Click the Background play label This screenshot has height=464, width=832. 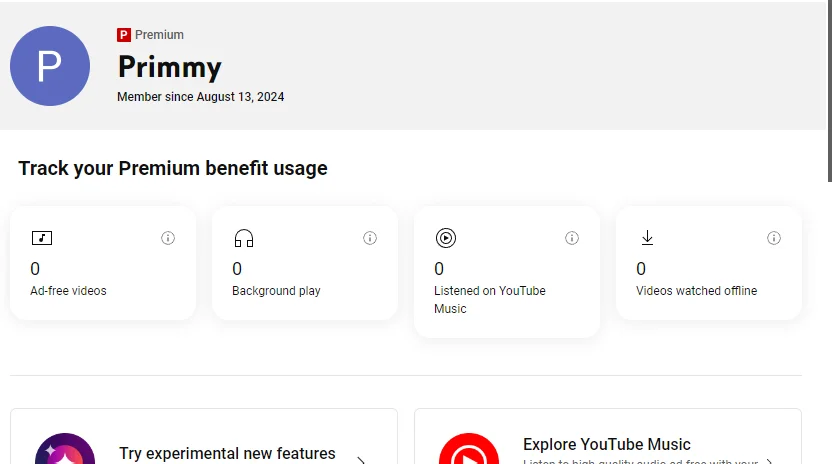coord(276,291)
